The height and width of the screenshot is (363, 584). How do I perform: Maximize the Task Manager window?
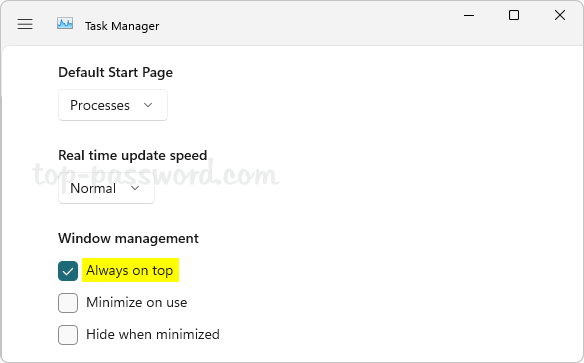514,15
